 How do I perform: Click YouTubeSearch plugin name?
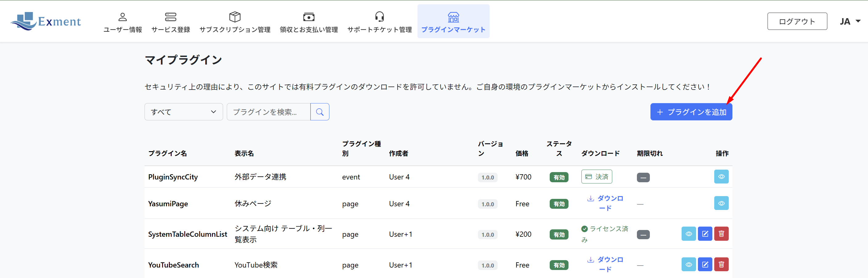click(x=173, y=265)
